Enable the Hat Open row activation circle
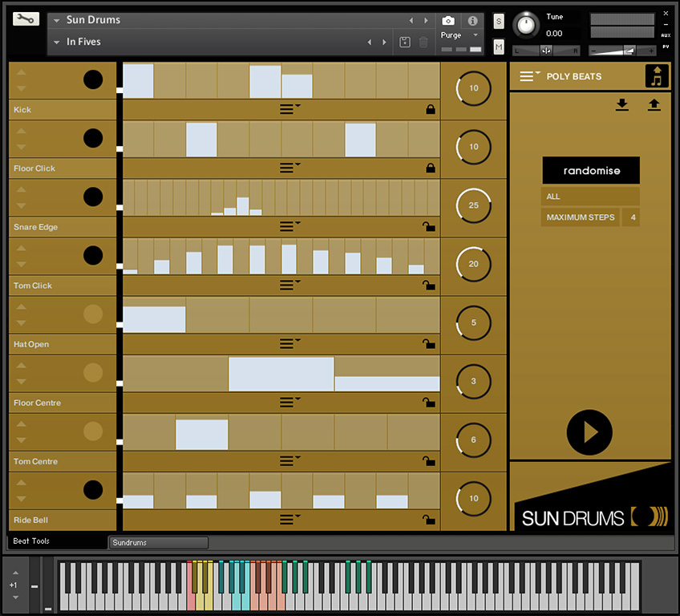 (93, 314)
